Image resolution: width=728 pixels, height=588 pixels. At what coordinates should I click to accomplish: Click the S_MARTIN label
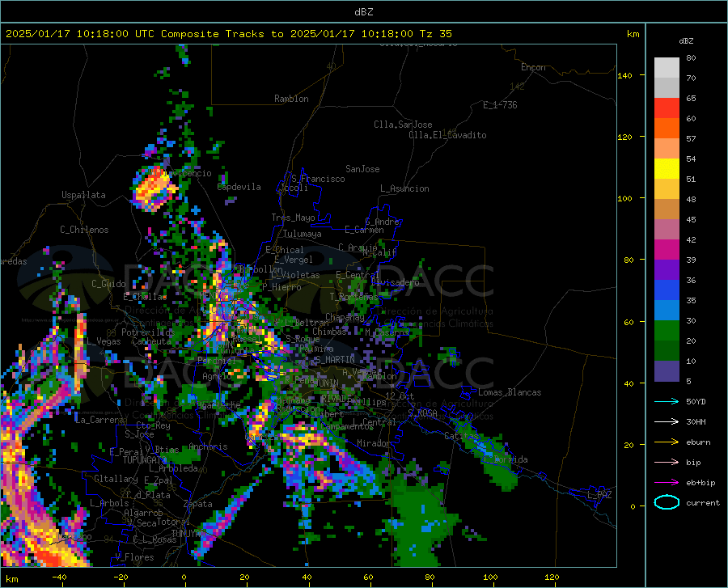[334, 359]
